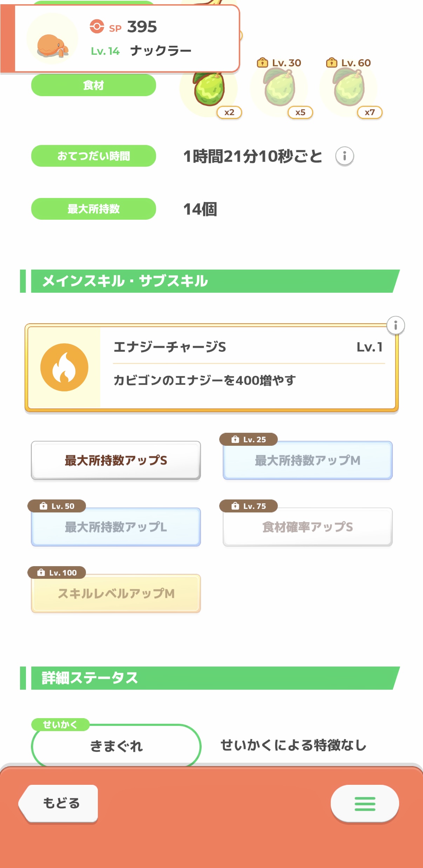Tap the orange flame skill icon

pyautogui.click(x=64, y=367)
